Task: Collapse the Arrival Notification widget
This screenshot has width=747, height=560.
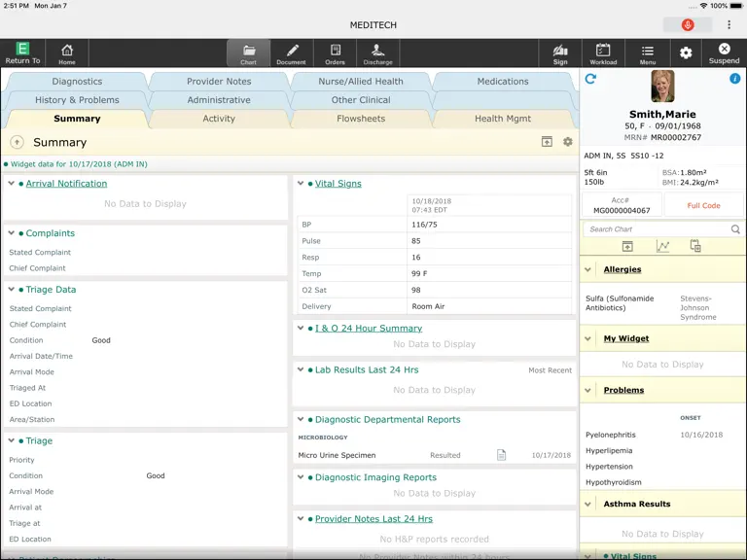Action: (x=12, y=183)
